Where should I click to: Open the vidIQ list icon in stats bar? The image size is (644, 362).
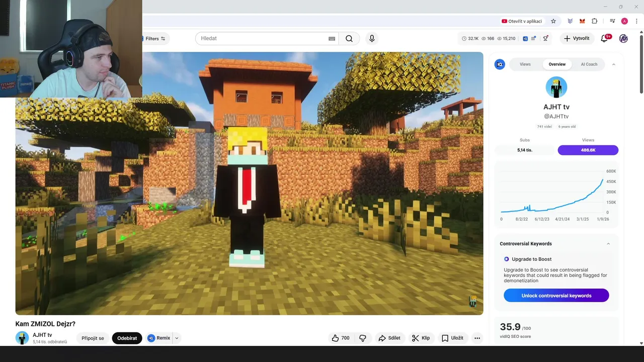pos(533,39)
